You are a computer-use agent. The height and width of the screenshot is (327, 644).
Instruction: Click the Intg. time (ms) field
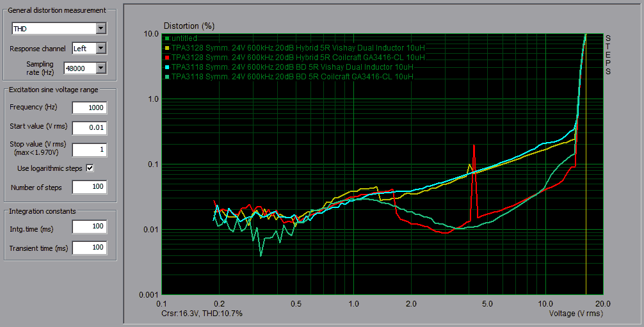point(89,227)
